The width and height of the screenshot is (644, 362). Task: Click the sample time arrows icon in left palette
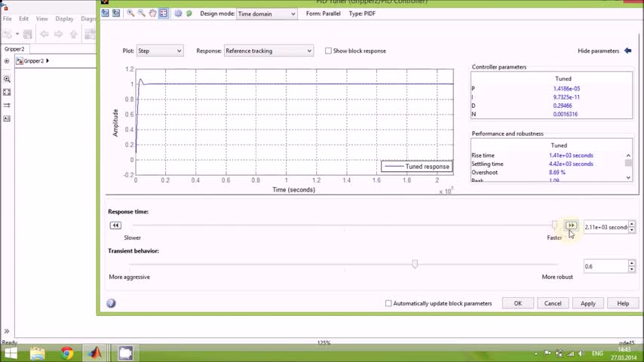7,105
